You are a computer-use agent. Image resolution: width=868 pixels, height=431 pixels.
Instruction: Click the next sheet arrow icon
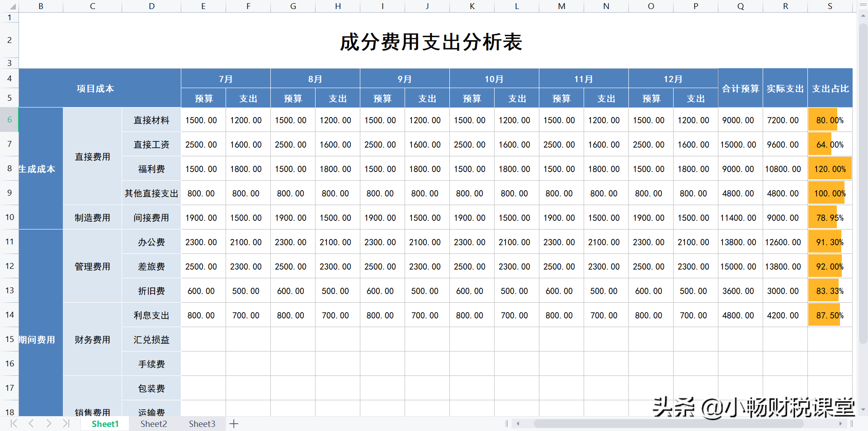click(48, 424)
